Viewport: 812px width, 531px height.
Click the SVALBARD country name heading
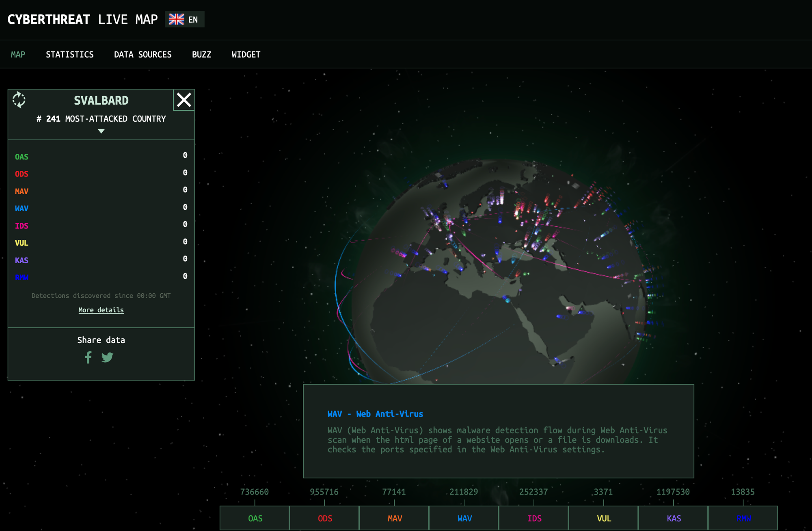point(101,100)
